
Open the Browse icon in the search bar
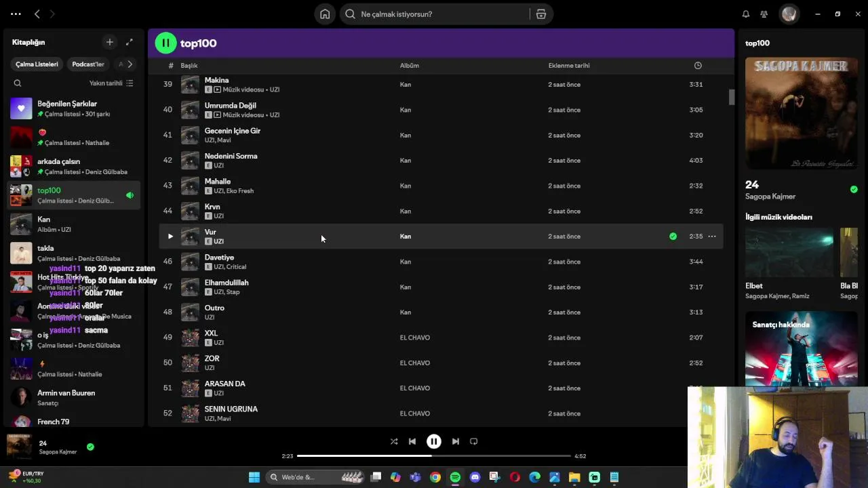[541, 14]
